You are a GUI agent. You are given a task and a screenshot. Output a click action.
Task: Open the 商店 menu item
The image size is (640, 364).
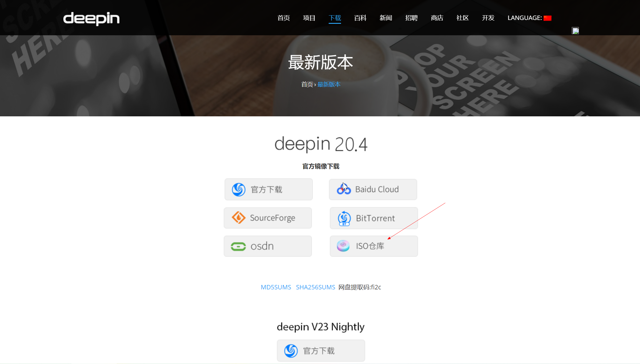437,18
